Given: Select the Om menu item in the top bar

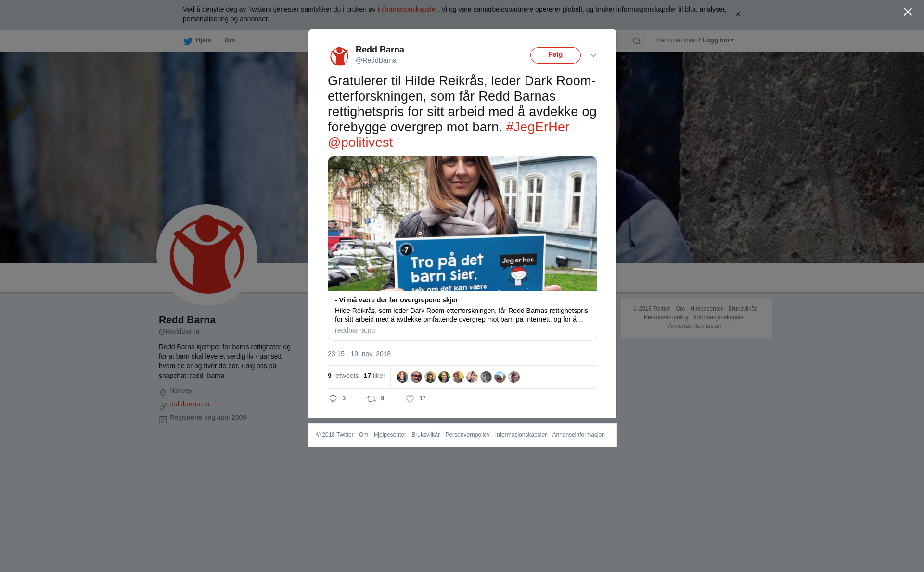Looking at the screenshot, I should click(x=230, y=40).
